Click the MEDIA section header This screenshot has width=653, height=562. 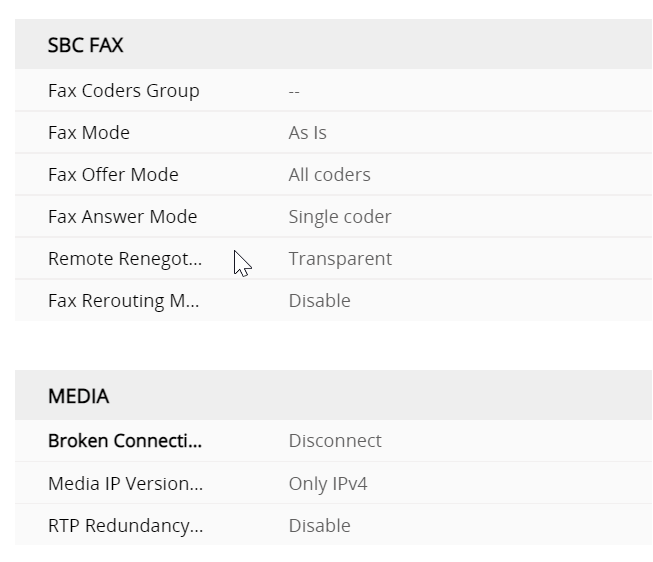[x=78, y=396]
